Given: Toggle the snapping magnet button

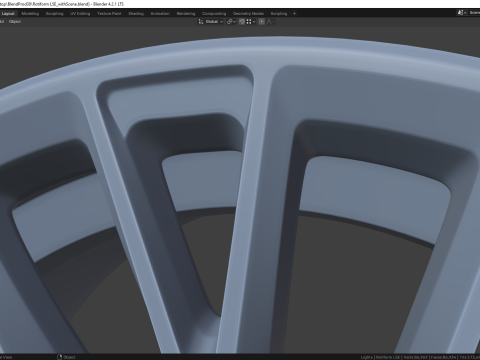Looking at the screenshot, I should [242, 22].
